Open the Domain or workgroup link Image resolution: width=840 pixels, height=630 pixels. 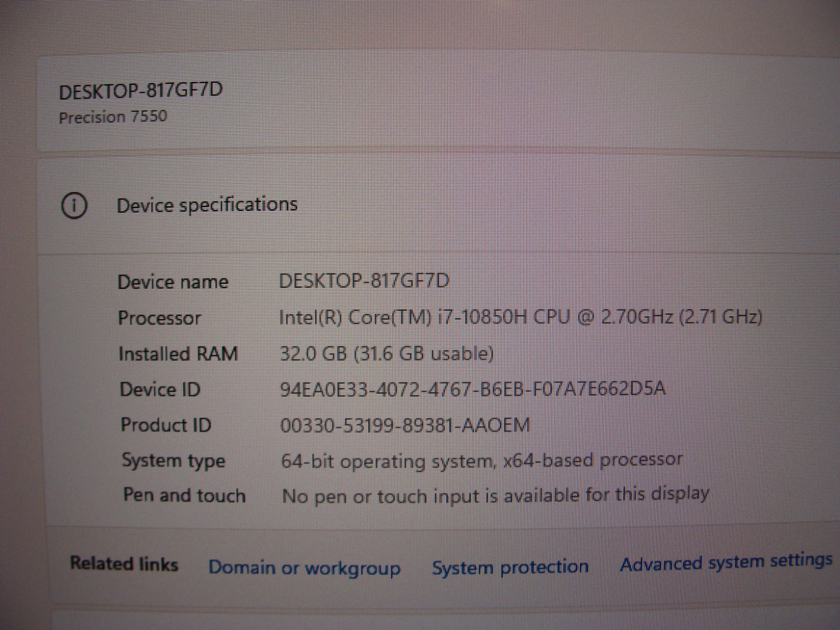click(304, 568)
